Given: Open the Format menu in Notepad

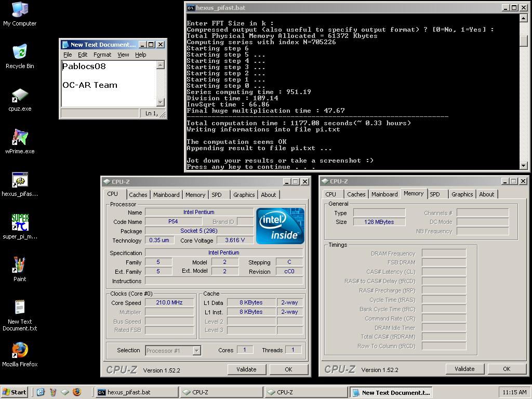Looking at the screenshot, I should point(102,55).
